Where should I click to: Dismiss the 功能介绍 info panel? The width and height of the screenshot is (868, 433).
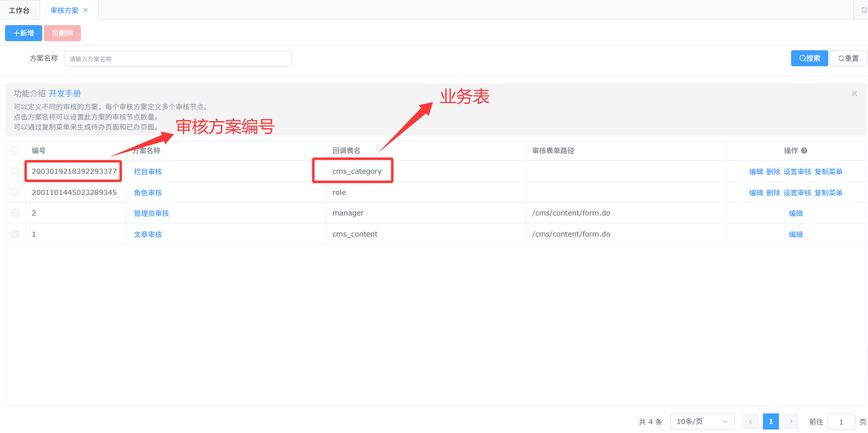854,93
